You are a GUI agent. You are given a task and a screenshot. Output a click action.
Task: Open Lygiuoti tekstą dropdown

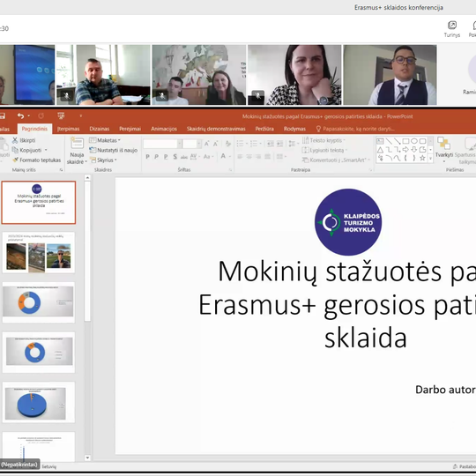[324, 150]
